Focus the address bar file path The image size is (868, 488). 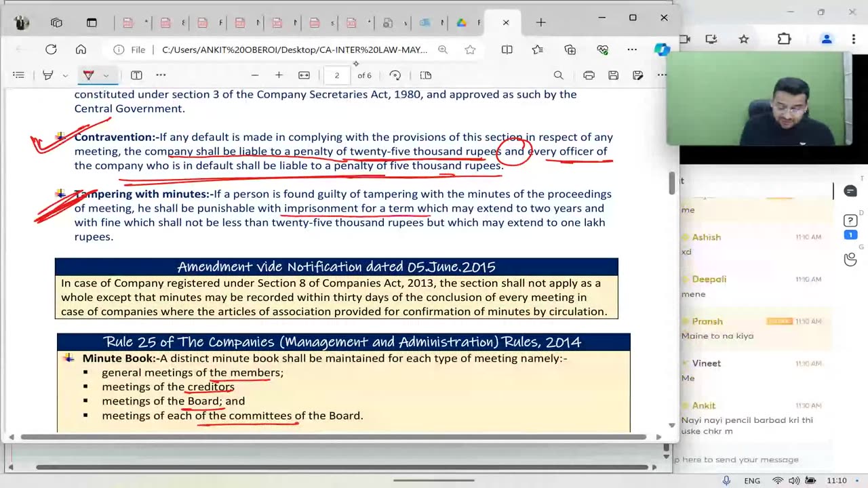pyautogui.click(x=294, y=49)
